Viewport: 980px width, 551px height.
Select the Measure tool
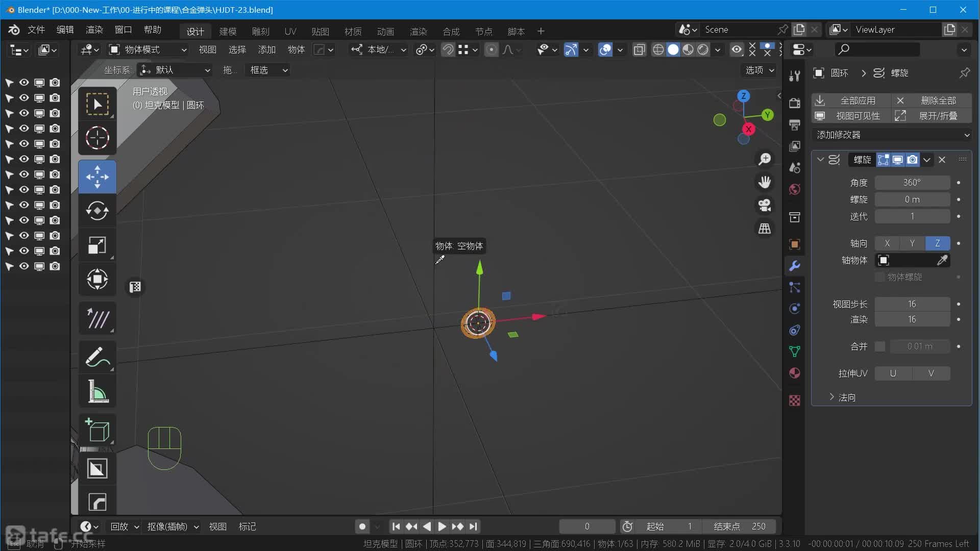[97, 391]
